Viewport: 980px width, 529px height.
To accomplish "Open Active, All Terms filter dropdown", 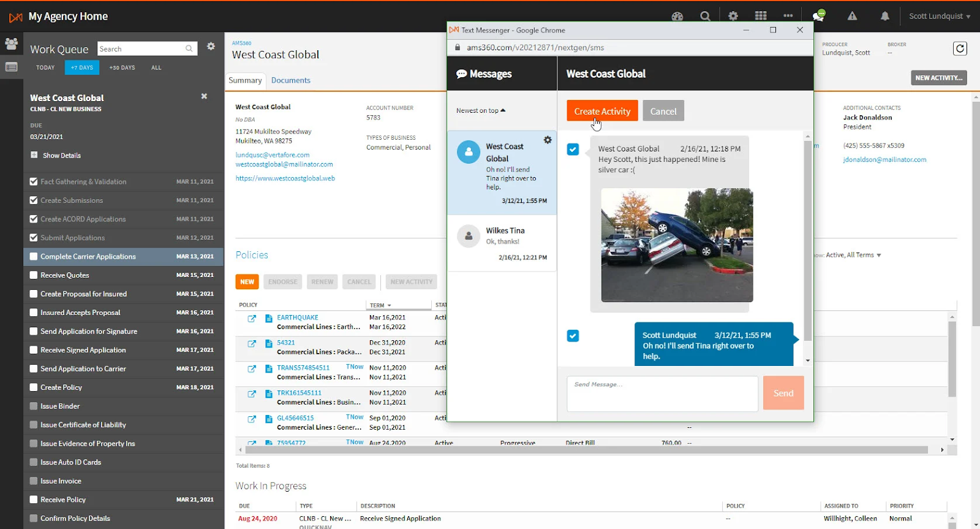I will click(x=853, y=255).
